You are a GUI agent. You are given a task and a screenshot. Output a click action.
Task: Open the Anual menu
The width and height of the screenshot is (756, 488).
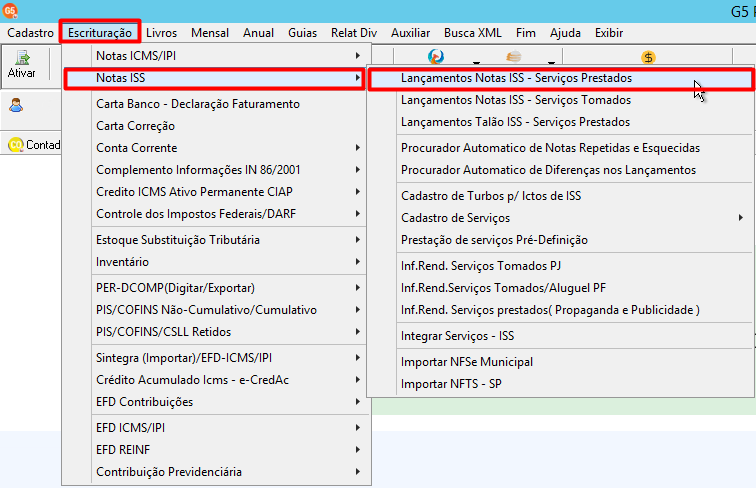(258, 33)
